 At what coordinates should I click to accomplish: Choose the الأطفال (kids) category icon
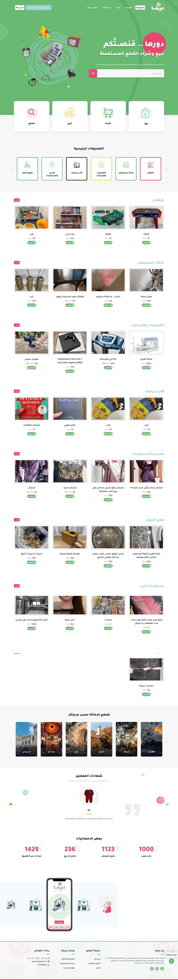[x=151, y=165]
